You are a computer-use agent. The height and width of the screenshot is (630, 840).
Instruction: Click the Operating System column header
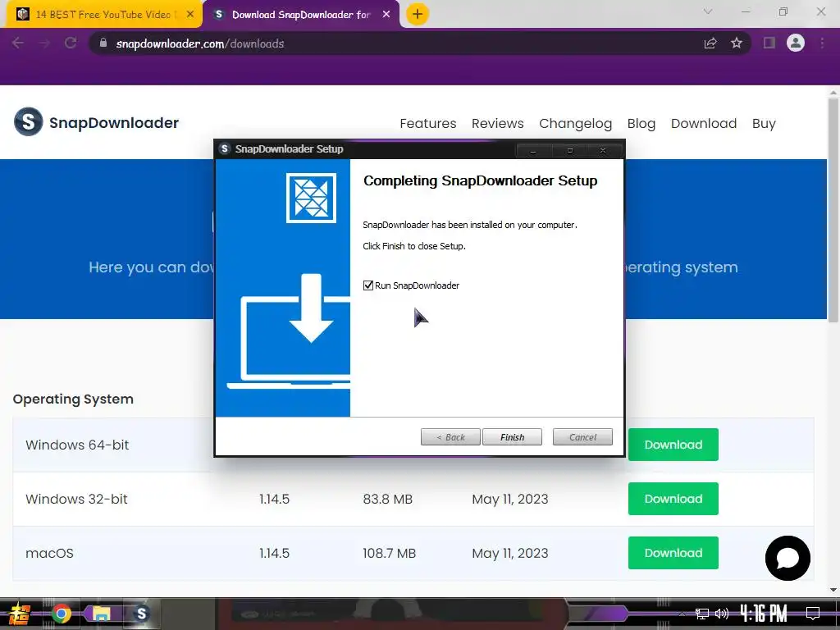73,399
